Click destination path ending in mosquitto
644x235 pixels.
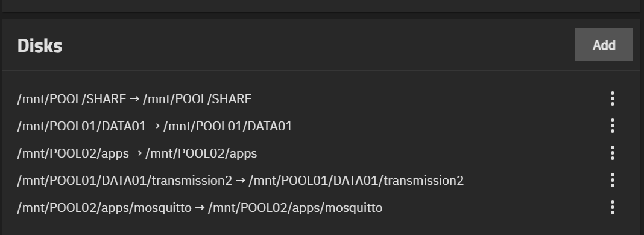coord(295,208)
